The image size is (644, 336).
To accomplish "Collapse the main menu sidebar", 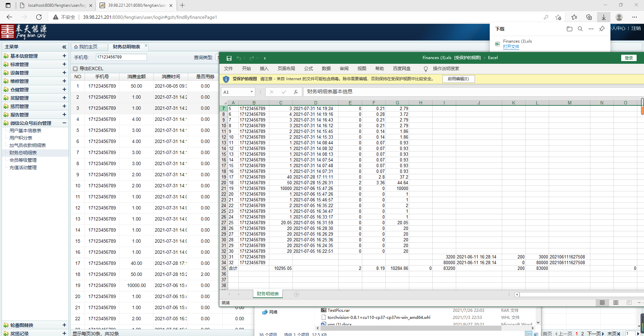I will pos(64,47).
